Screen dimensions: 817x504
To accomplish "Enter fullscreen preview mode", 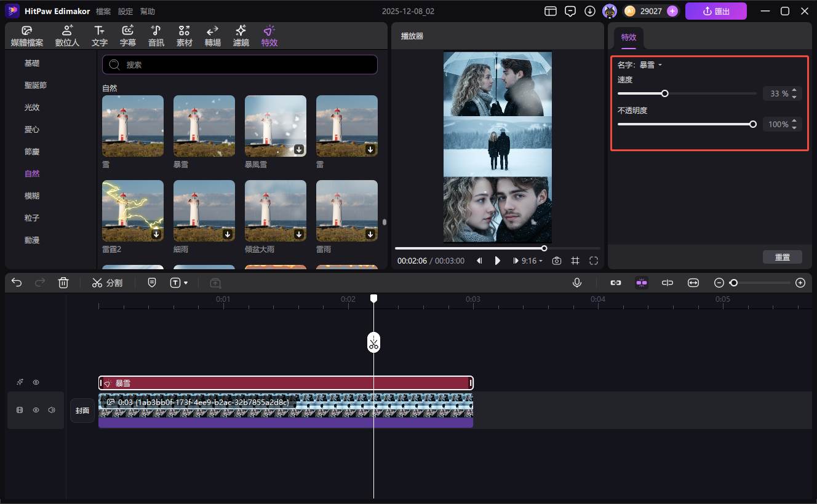I will pyautogui.click(x=594, y=261).
